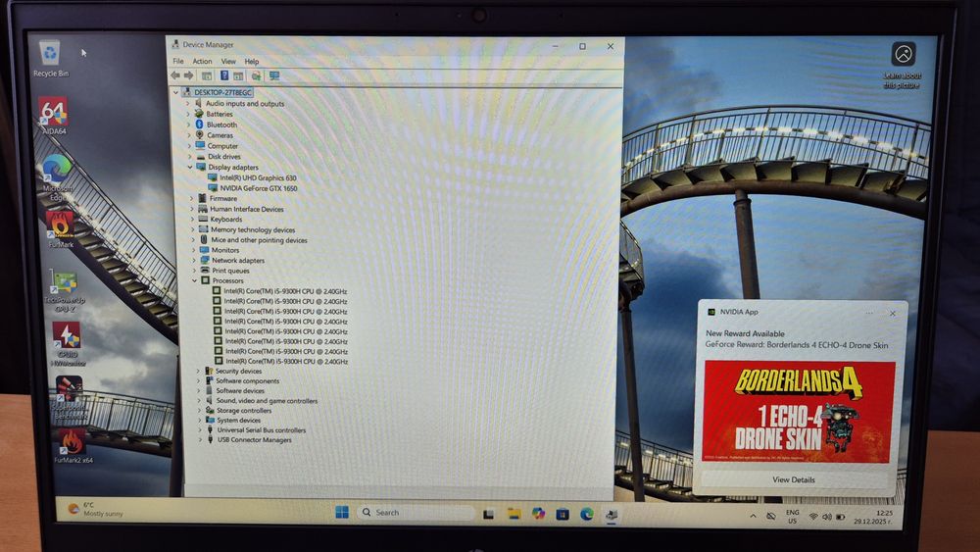Select Memory technology devices label
The height and width of the screenshot is (552, 980).
tap(253, 230)
